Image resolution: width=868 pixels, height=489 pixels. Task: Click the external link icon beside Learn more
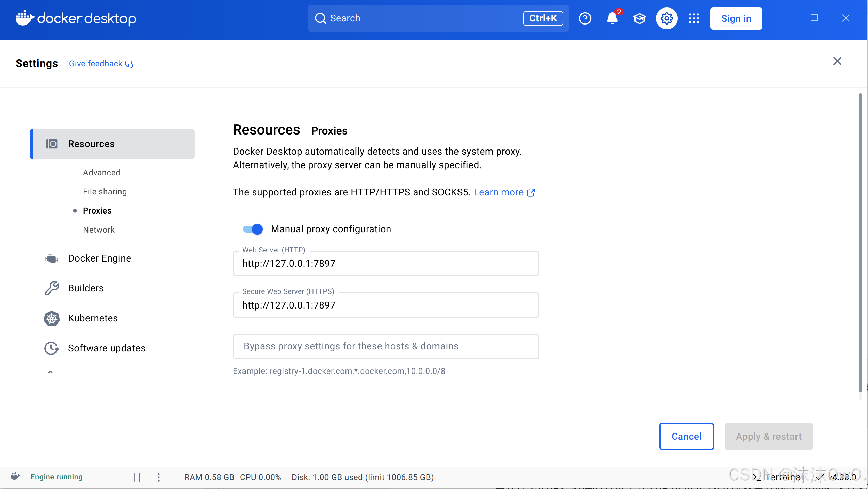pyautogui.click(x=531, y=193)
